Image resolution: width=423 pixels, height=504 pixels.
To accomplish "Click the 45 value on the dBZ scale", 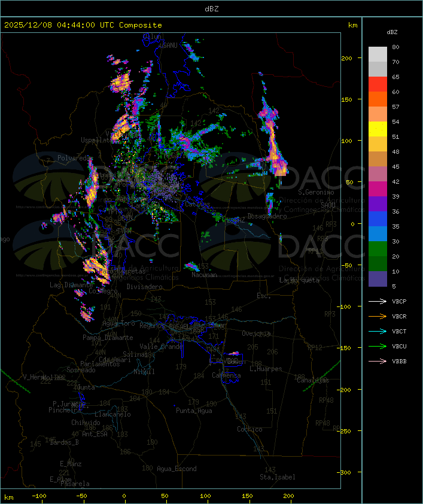I will click(x=395, y=166).
